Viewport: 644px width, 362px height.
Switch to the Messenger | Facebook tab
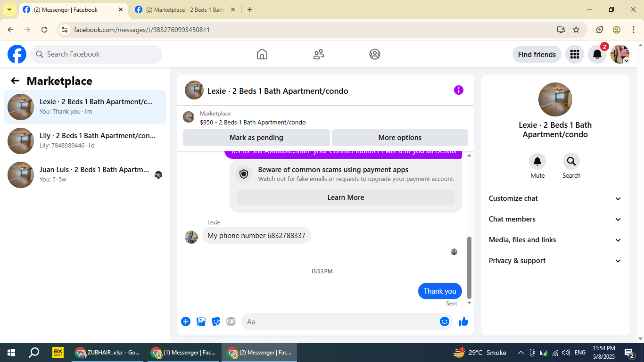(73, 9)
